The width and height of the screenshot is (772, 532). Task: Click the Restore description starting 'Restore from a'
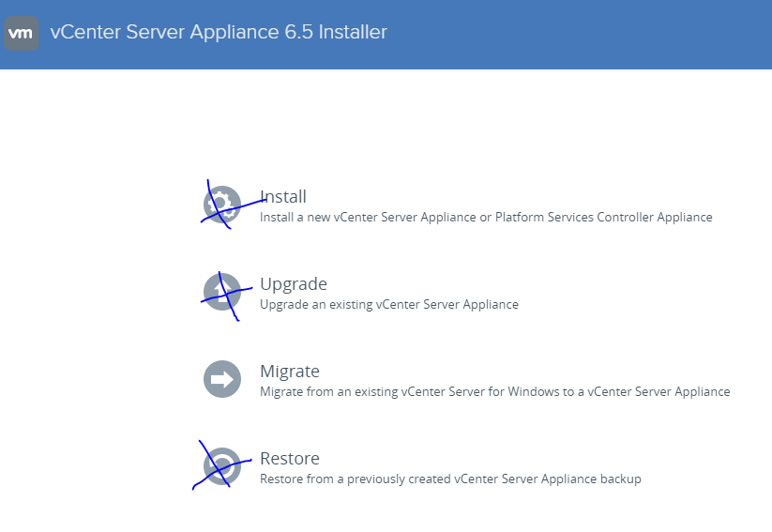click(450, 479)
